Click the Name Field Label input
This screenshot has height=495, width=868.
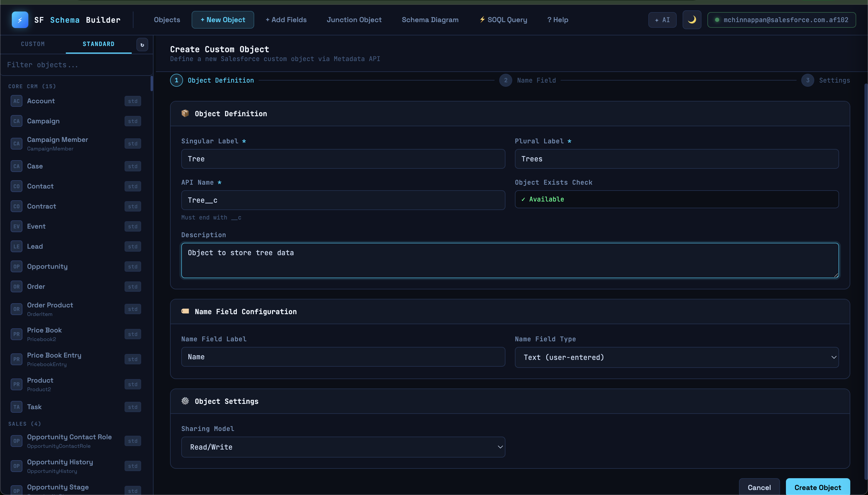pyautogui.click(x=343, y=357)
